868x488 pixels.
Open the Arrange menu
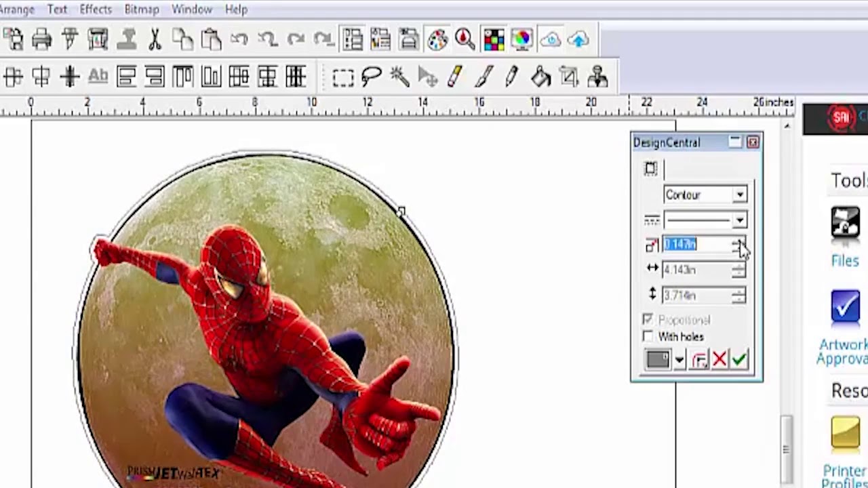point(17,9)
